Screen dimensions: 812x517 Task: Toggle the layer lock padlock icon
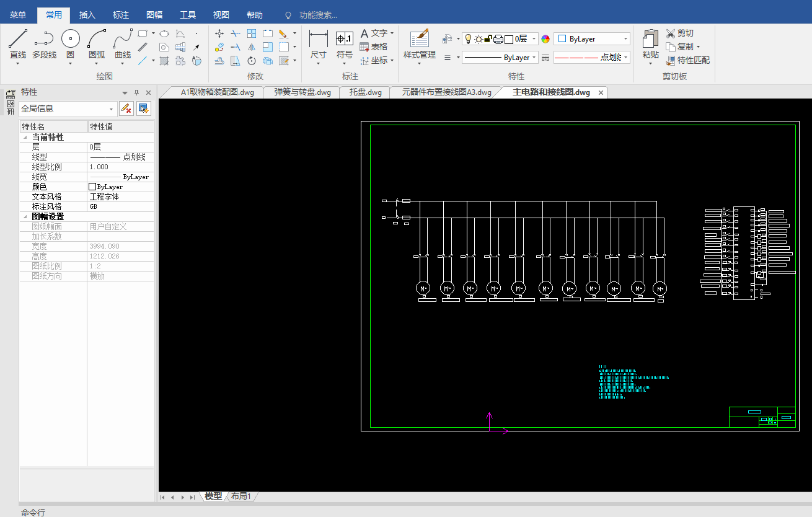coord(488,39)
